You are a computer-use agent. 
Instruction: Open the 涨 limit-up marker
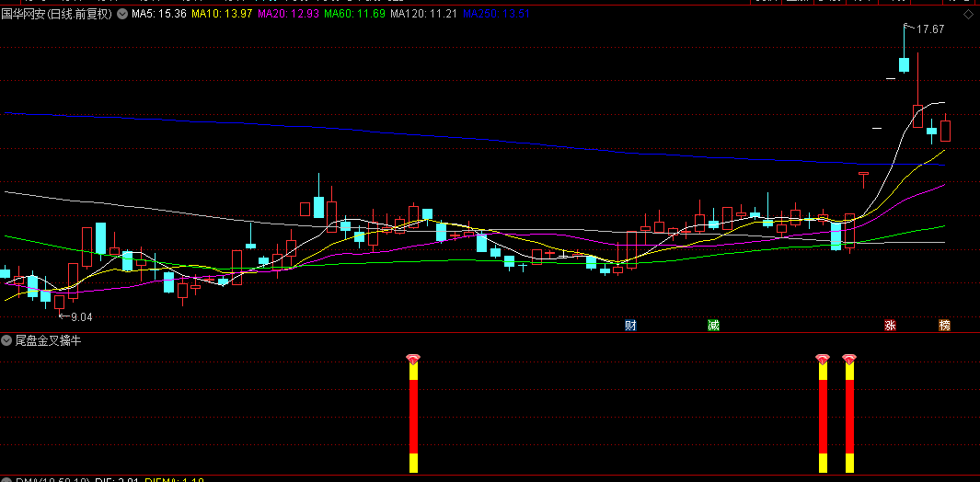point(890,325)
